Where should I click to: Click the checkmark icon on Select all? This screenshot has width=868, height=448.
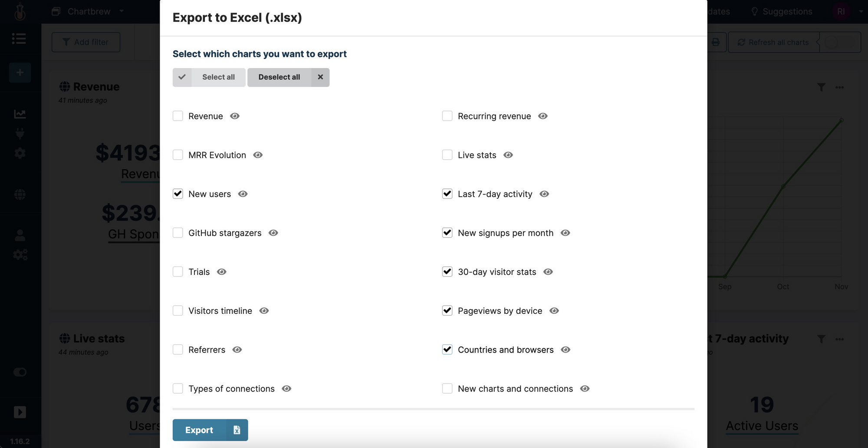182,77
